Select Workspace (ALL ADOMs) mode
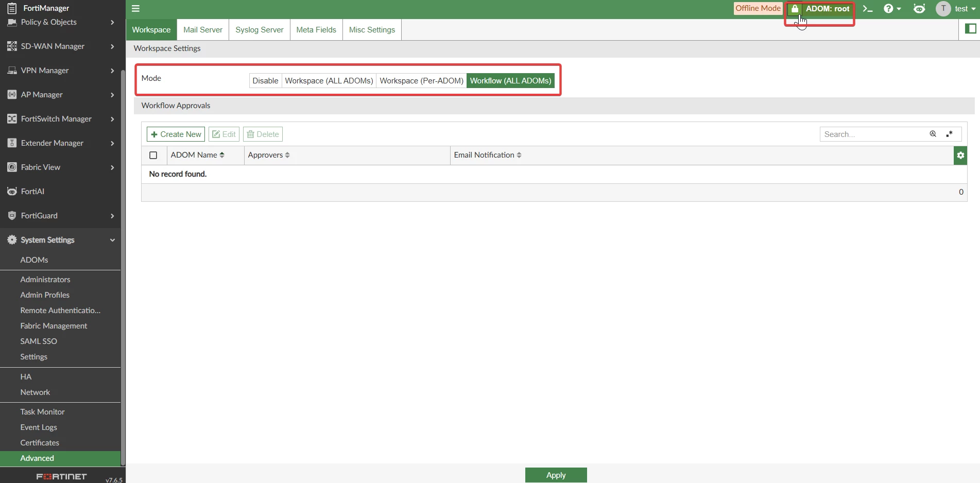Viewport: 980px width, 483px height. (329, 81)
